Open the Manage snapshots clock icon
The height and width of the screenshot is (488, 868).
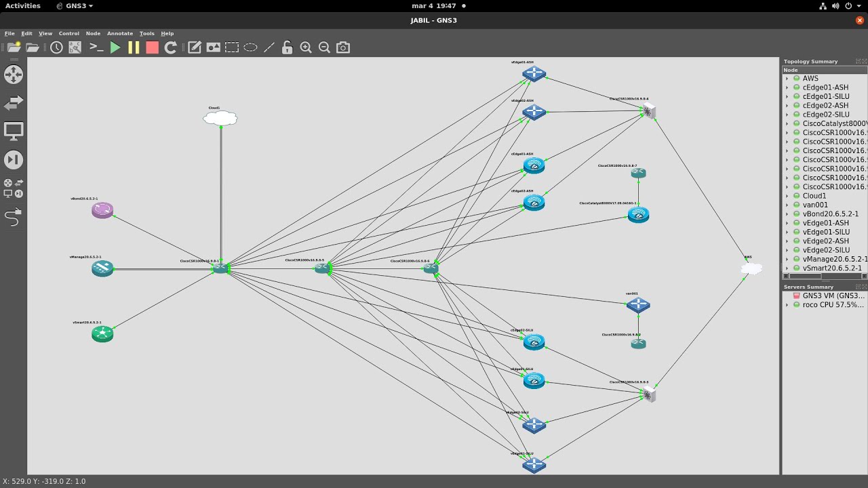point(56,47)
